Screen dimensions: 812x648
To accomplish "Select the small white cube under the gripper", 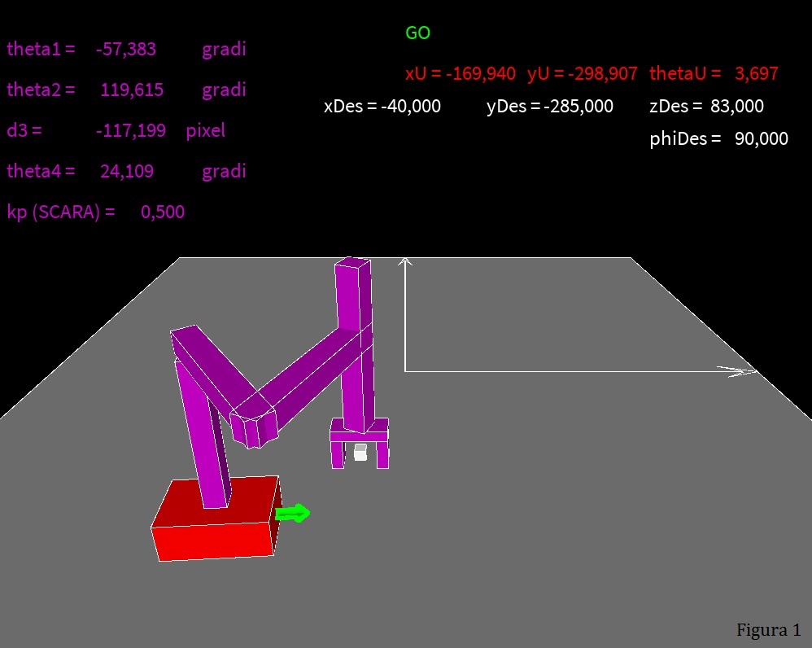I will (x=360, y=453).
